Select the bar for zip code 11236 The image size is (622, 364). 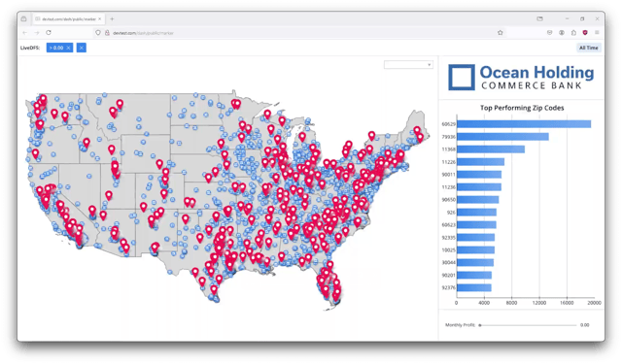point(479,187)
